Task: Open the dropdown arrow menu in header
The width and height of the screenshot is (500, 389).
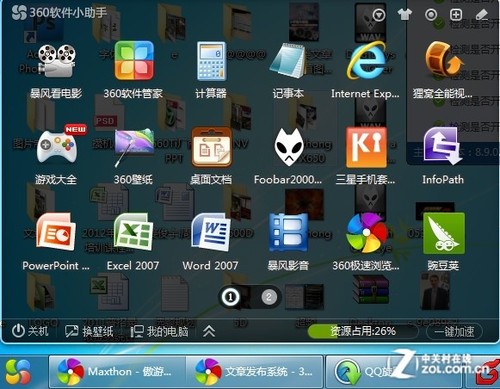Action: click(379, 15)
